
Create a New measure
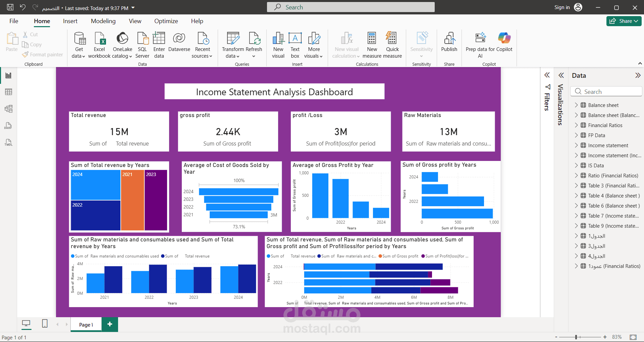pos(372,45)
